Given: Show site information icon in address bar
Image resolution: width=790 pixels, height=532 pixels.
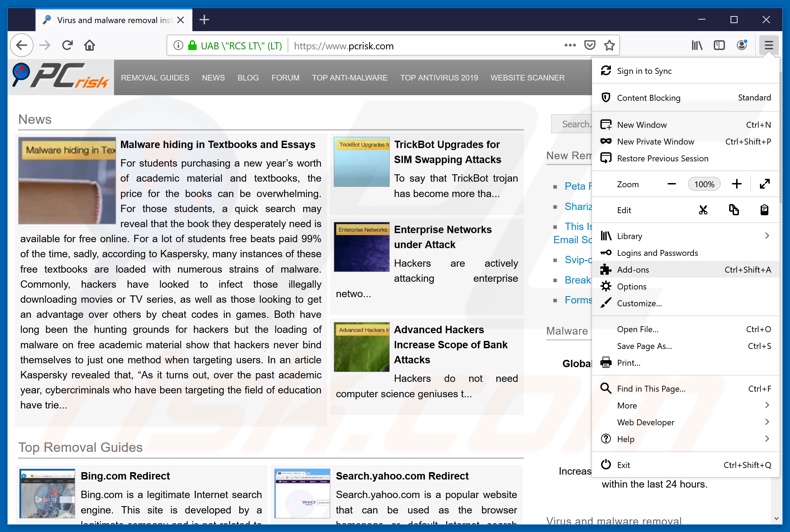Looking at the screenshot, I should [178, 45].
